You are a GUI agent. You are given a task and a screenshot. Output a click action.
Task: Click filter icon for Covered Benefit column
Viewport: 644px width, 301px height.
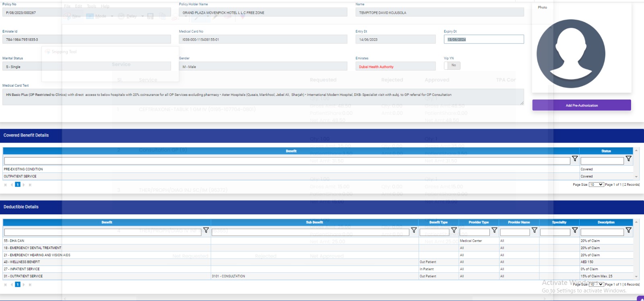click(575, 159)
